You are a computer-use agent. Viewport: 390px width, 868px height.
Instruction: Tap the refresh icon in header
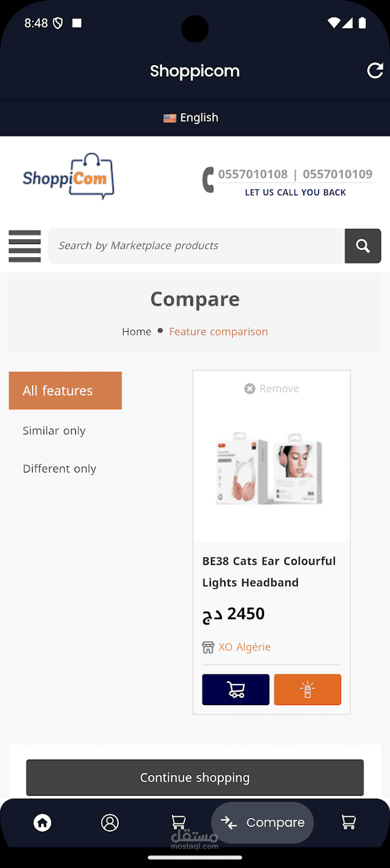coord(375,71)
